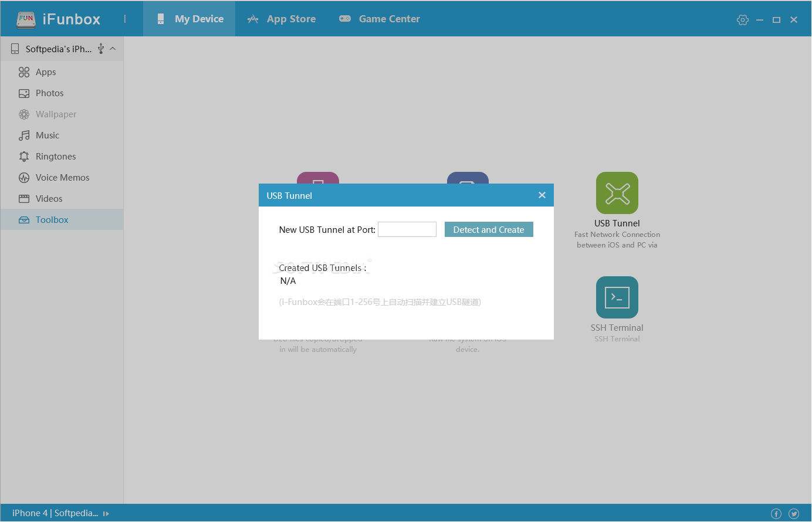Focus the New USB Tunnel port field

click(x=407, y=229)
